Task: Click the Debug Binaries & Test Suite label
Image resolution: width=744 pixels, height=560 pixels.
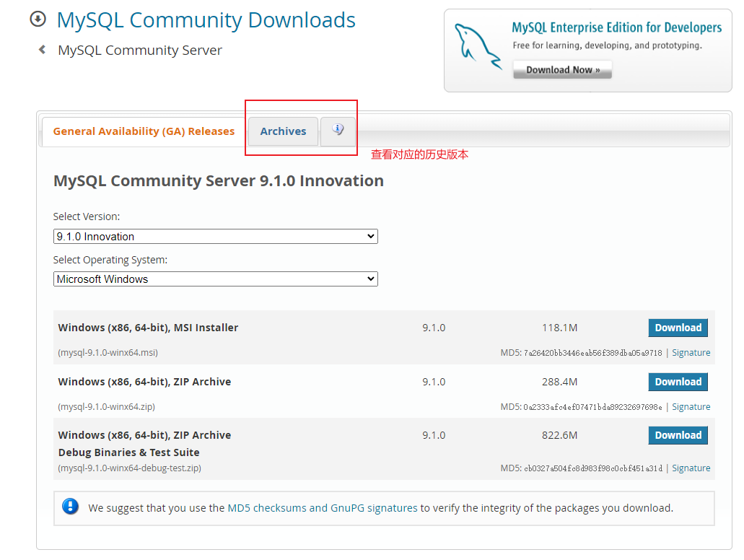Action: (128, 452)
